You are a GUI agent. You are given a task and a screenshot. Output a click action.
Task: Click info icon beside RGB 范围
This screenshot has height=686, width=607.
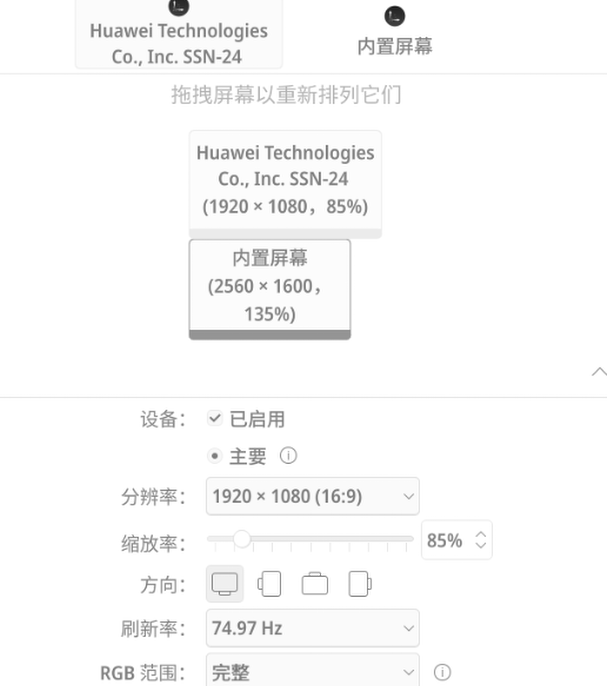[442, 672]
